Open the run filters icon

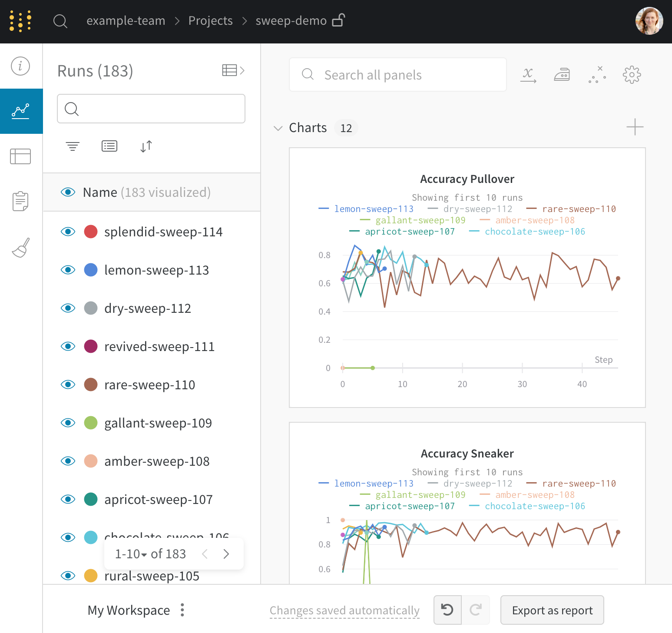[72, 146]
